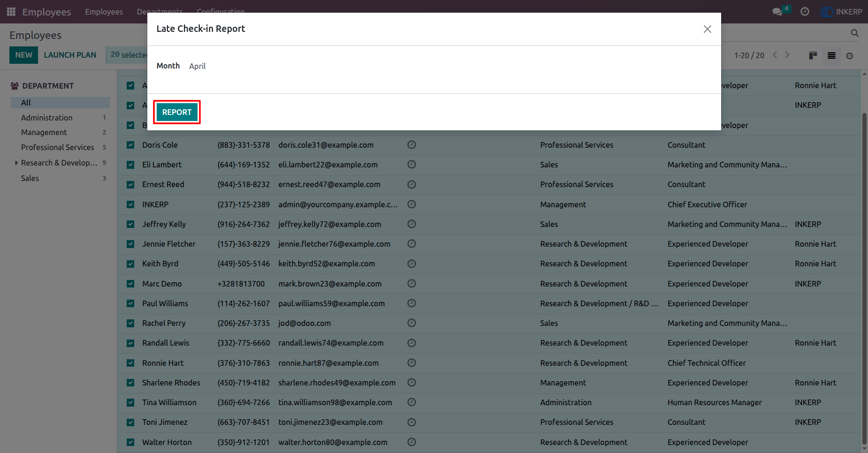Uncheck the Jeffrey Kelly row checkbox

point(130,224)
